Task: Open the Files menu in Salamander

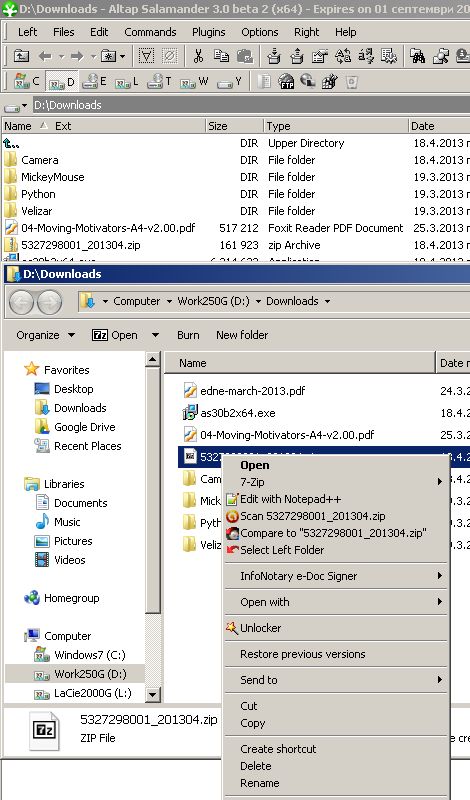Action: point(64,32)
